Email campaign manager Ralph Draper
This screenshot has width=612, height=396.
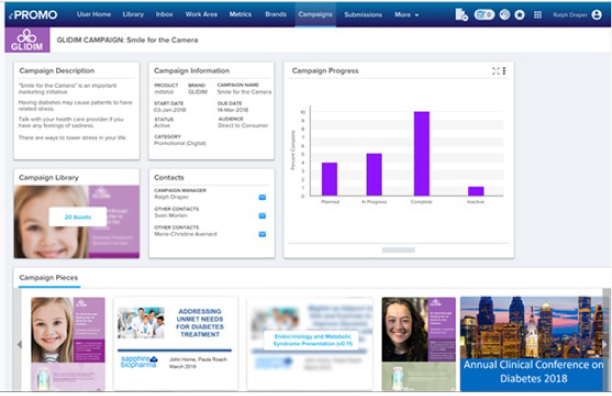tap(262, 197)
